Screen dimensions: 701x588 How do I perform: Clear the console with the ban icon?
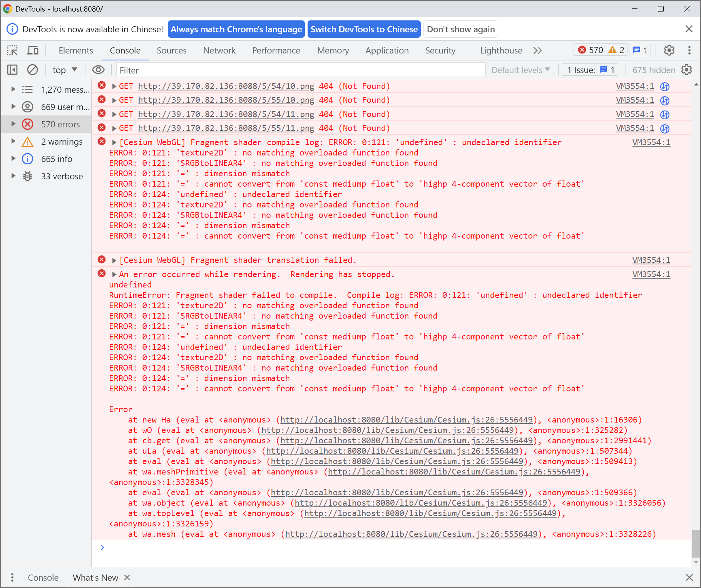(x=32, y=70)
